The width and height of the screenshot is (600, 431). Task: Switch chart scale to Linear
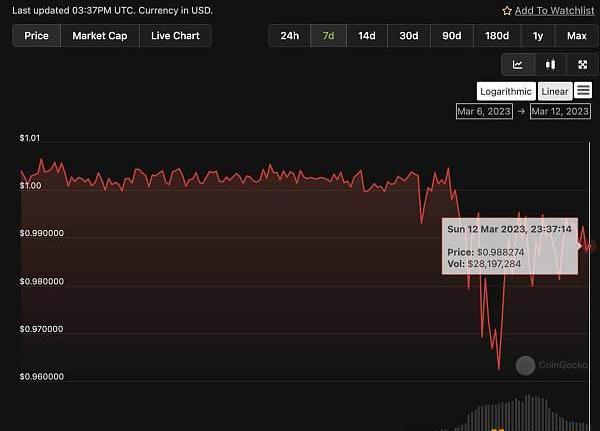(x=555, y=91)
